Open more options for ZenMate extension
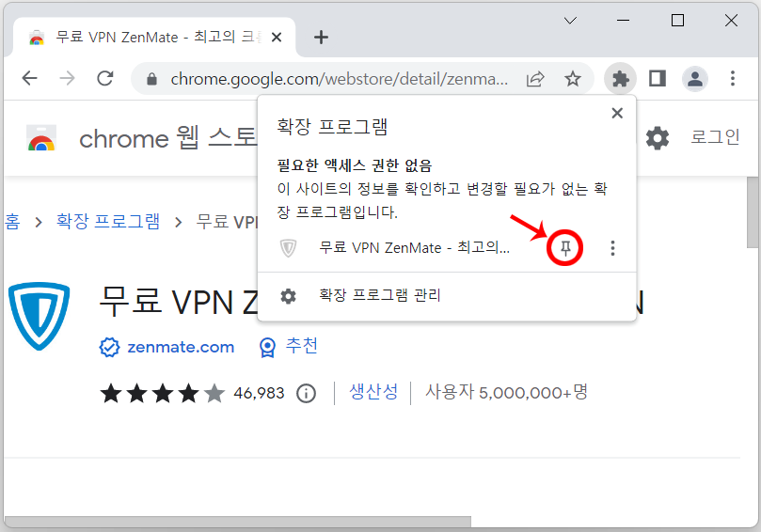 tap(612, 248)
